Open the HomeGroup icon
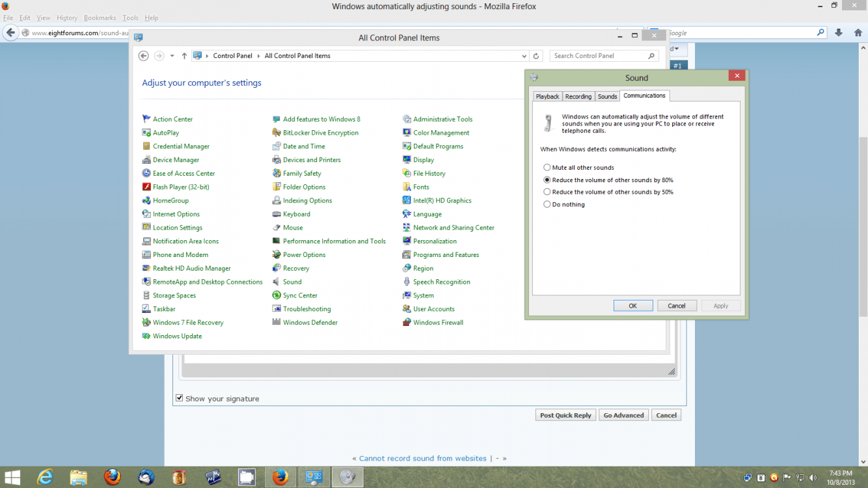 pyautogui.click(x=146, y=200)
